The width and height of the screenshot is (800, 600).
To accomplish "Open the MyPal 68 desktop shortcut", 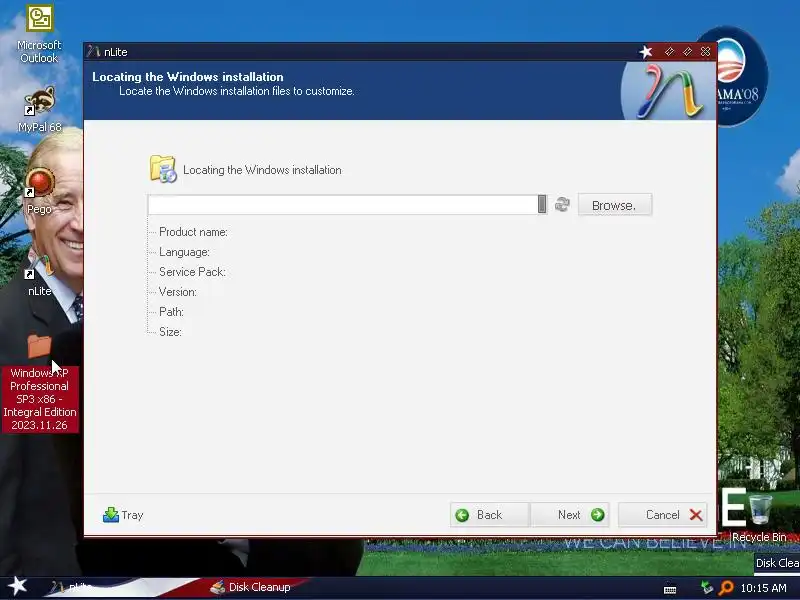I will [39, 109].
